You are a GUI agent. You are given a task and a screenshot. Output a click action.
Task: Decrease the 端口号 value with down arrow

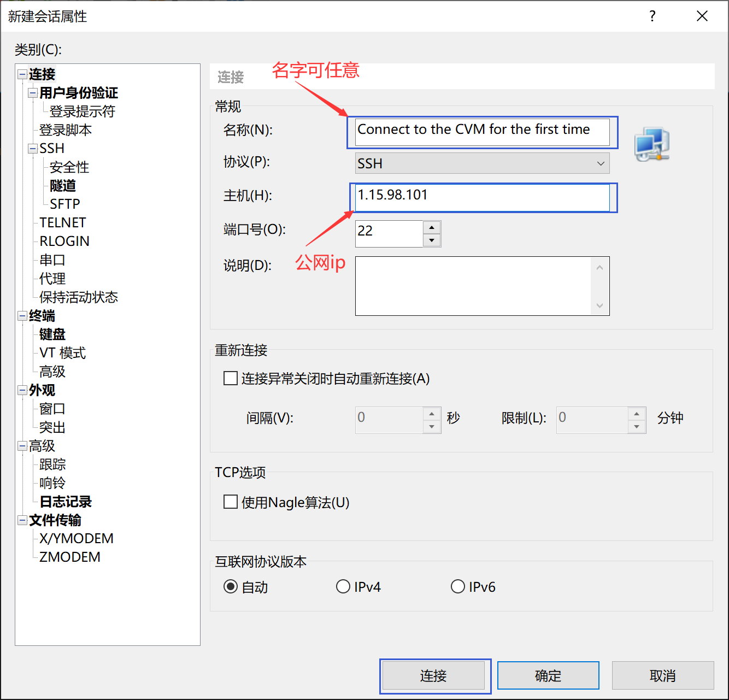pyautogui.click(x=432, y=240)
